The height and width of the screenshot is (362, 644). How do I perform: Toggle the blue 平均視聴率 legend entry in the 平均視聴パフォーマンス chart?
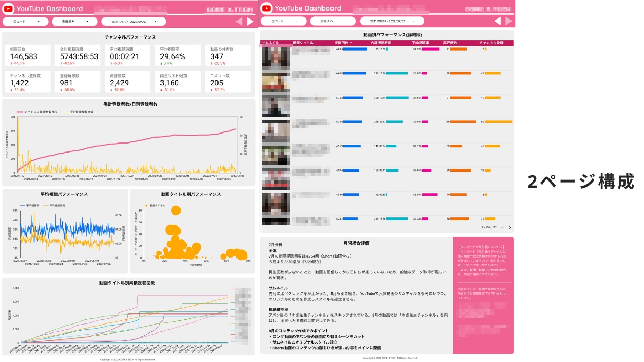click(x=29, y=205)
